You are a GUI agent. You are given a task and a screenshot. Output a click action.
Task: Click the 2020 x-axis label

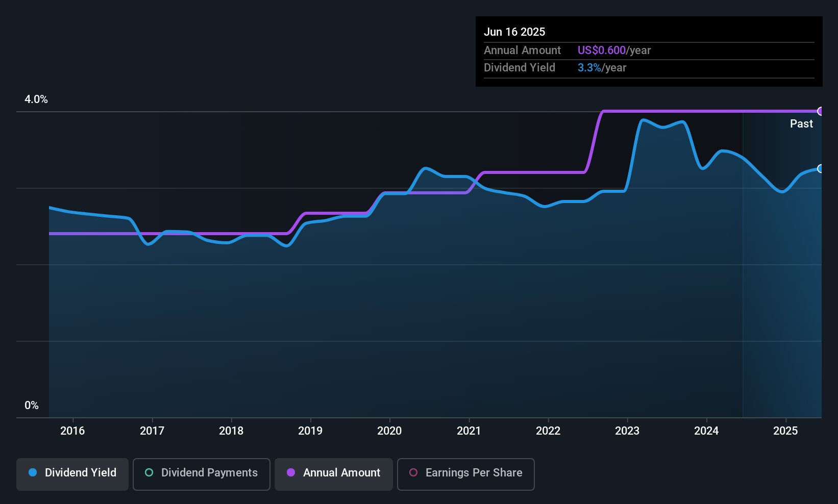[389, 431]
